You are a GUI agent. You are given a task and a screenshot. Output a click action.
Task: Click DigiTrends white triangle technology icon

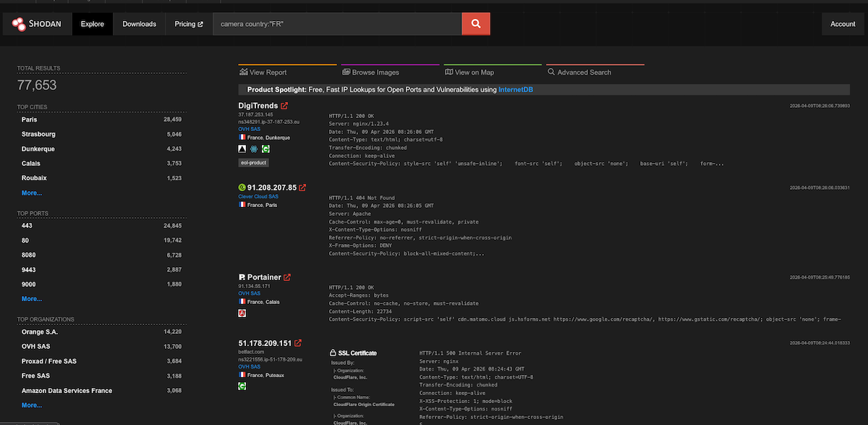(242, 148)
